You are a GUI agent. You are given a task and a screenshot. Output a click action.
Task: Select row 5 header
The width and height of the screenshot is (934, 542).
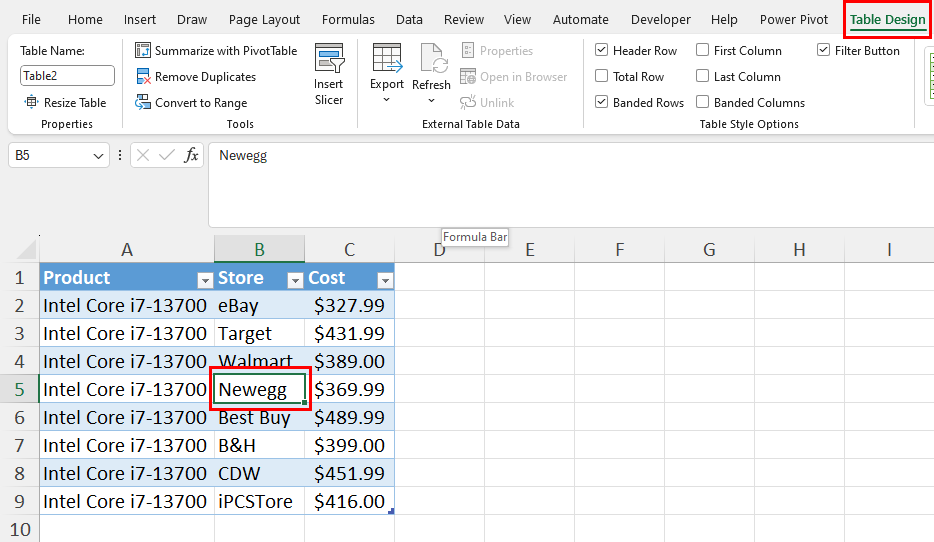pos(20,389)
